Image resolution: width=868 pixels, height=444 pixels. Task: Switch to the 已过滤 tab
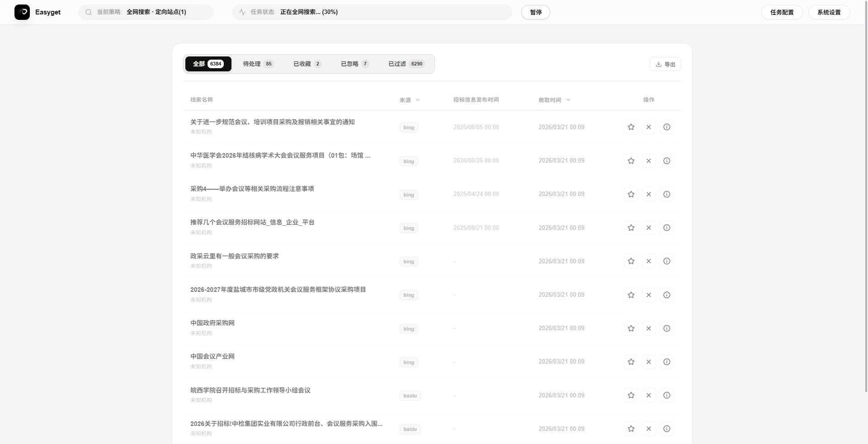[406, 64]
